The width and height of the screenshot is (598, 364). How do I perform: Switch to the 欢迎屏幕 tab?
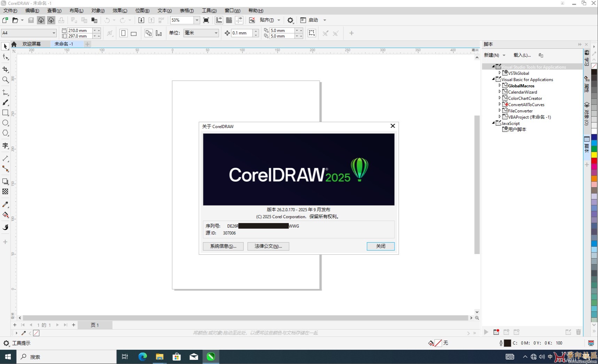31,44
